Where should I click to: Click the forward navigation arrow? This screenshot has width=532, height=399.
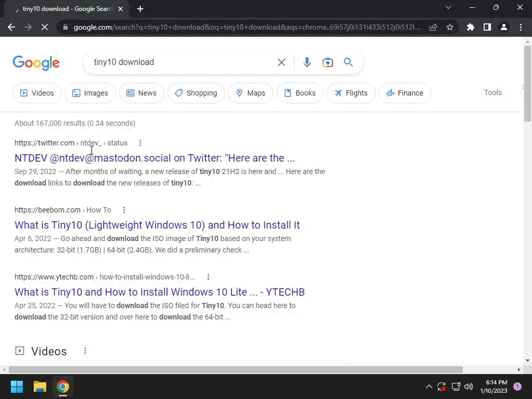coord(28,27)
